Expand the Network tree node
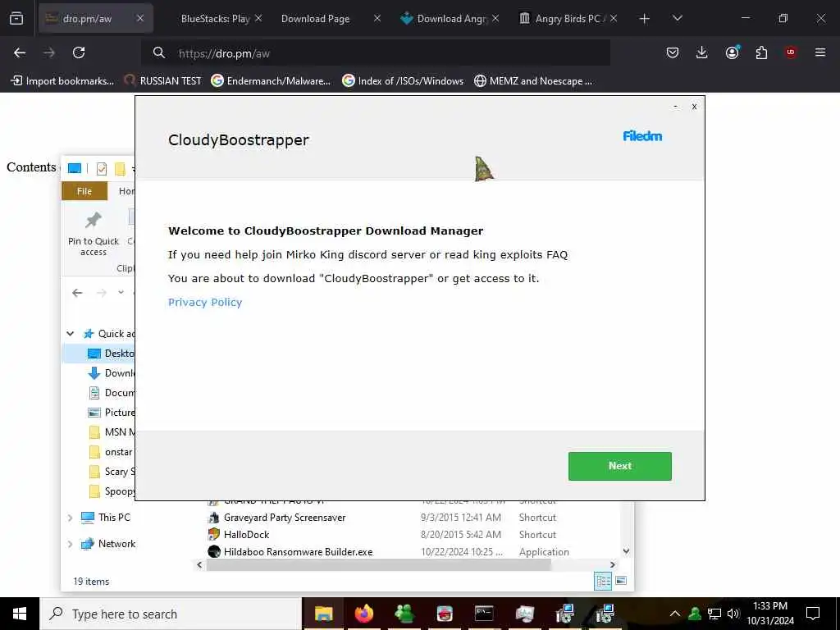 (71, 544)
